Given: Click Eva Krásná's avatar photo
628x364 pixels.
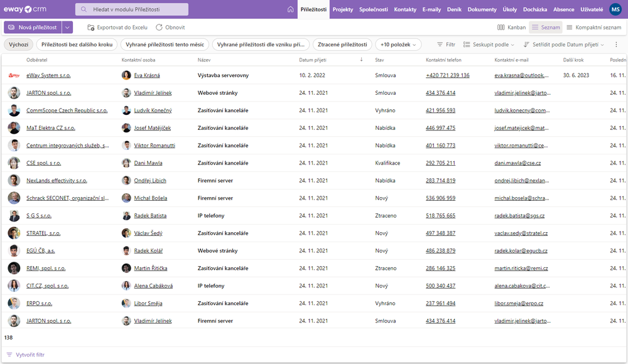Looking at the screenshot, I should 126,75.
